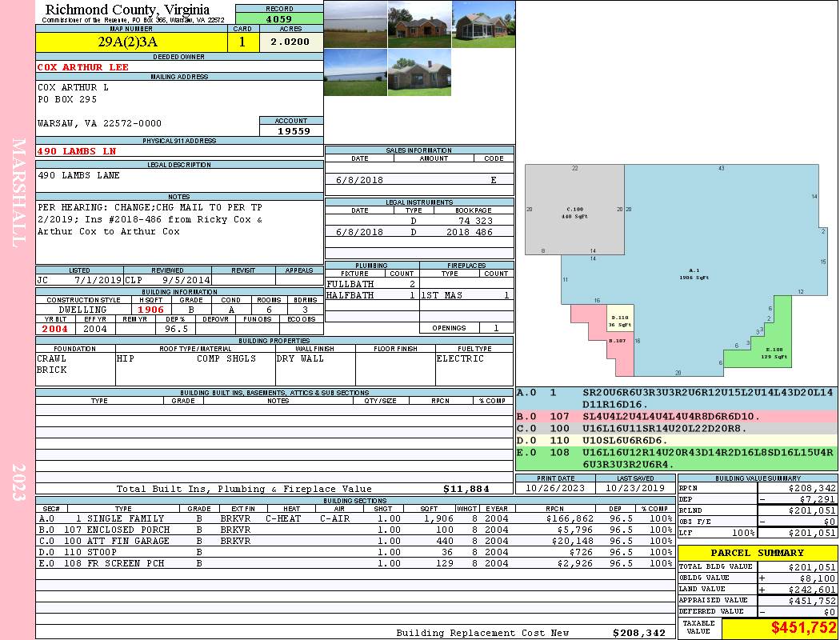Click book page 2018 486
This screenshot has height=640, width=840.
(x=470, y=233)
